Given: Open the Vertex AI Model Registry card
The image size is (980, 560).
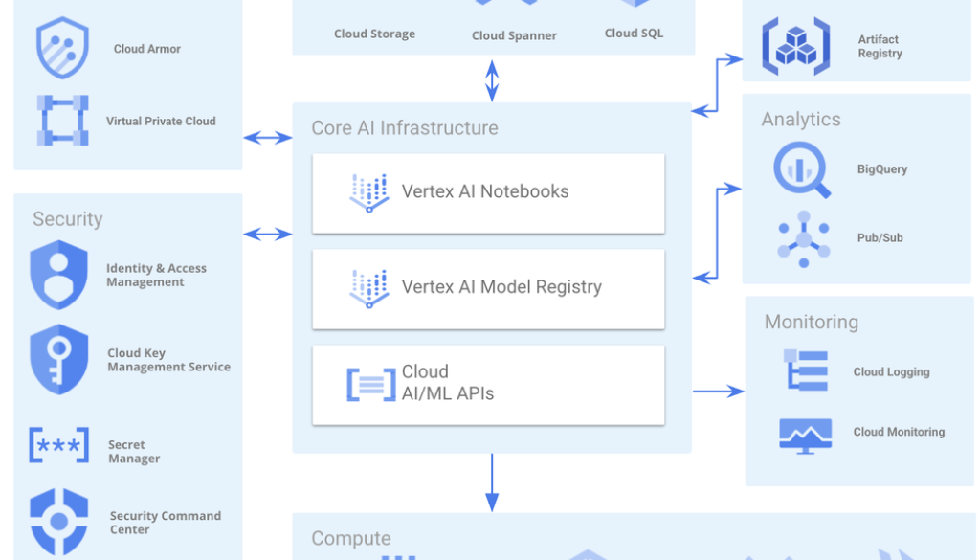Looking at the screenshot, I should point(488,288).
